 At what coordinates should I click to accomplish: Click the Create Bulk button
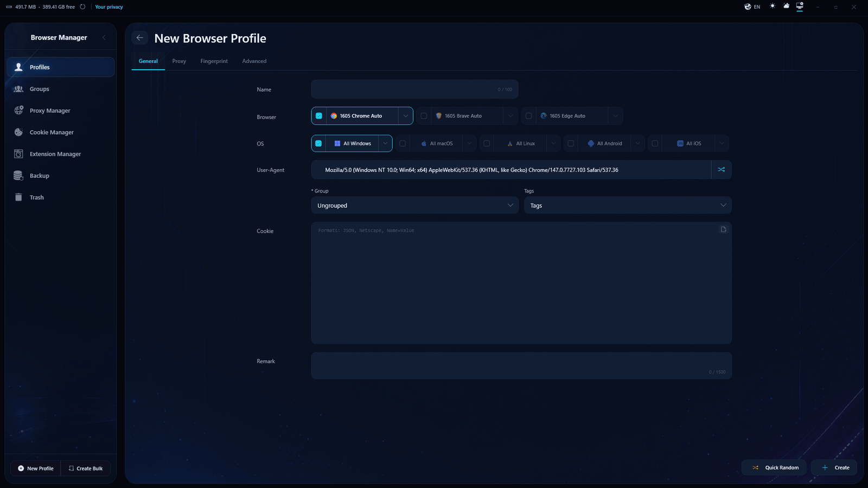coord(86,468)
